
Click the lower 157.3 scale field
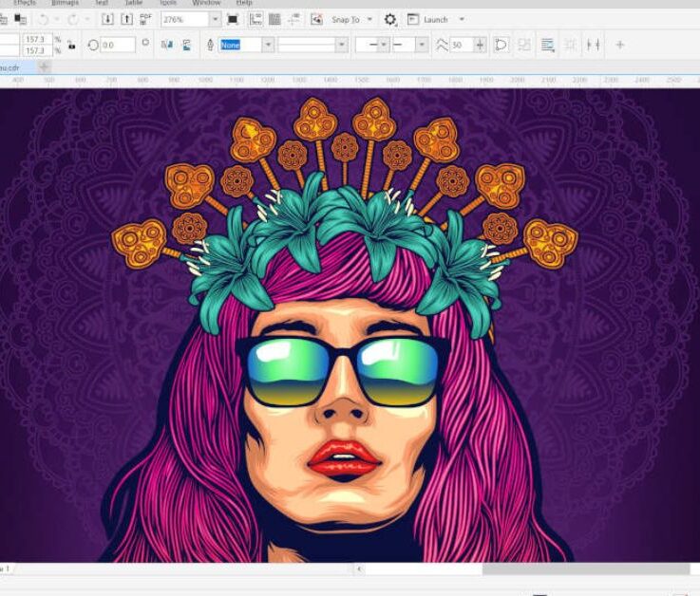(x=37, y=50)
